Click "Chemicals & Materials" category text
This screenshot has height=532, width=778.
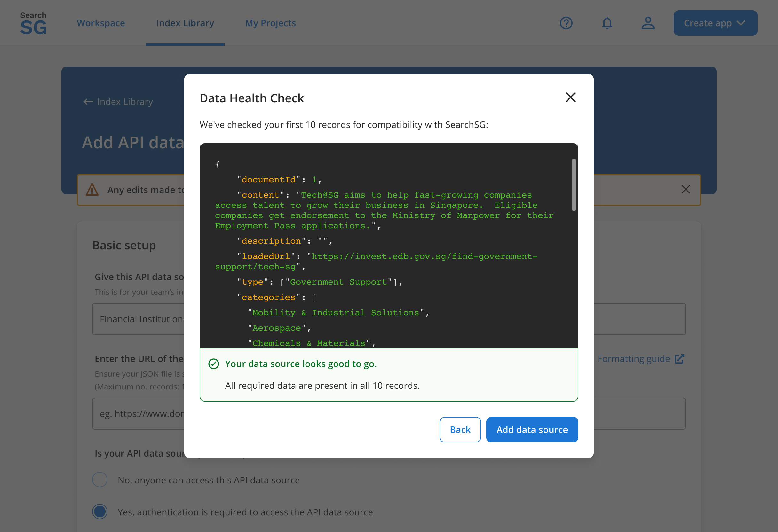pyautogui.click(x=309, y=343)
